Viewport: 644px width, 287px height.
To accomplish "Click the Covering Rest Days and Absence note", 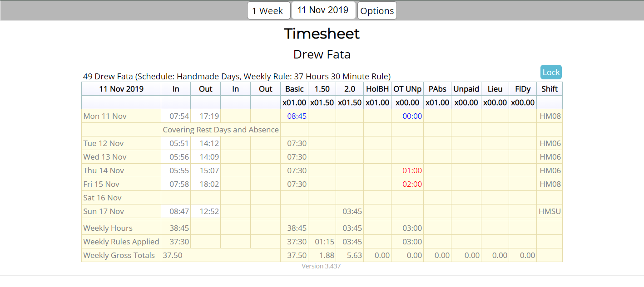I will (x=221, y=130).
